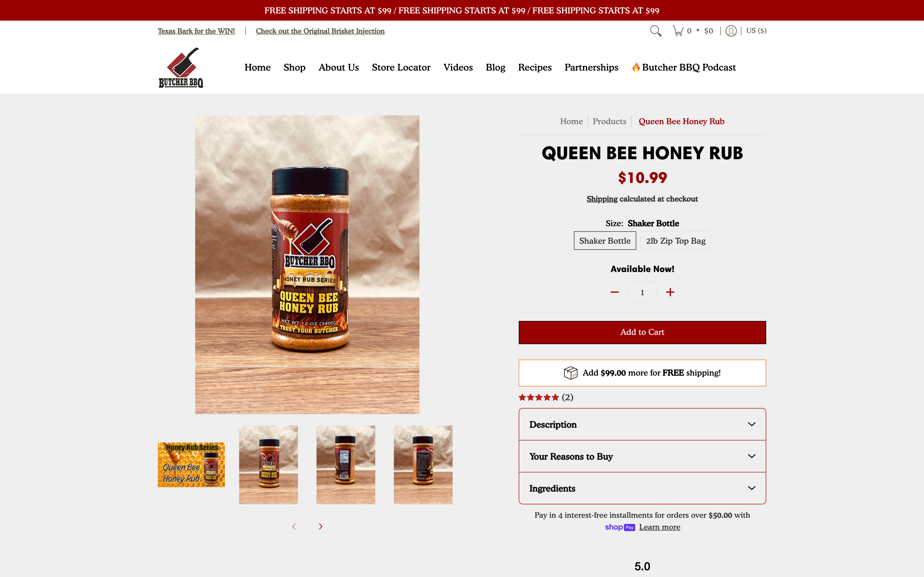The width and height of the screenshot is (924, 577).
Task: Follow the Texas Bark for the WIN link
Action: (196, 31)
